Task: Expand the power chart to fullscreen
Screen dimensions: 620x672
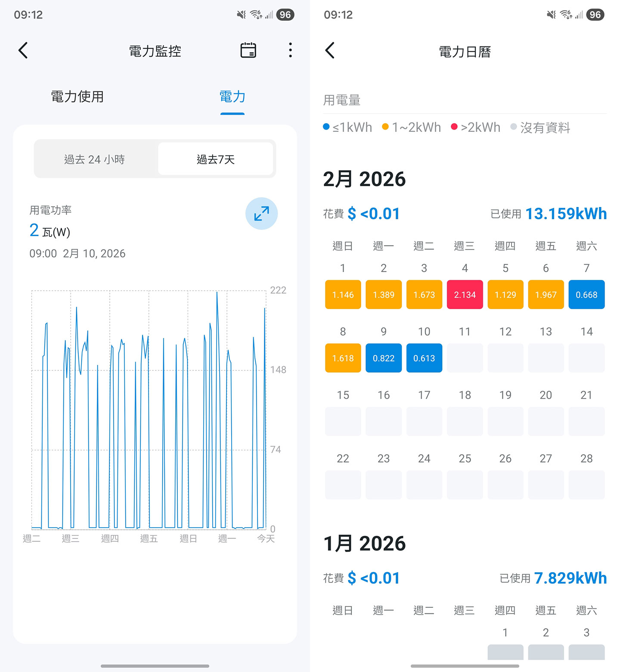Action: pos(261,214)
